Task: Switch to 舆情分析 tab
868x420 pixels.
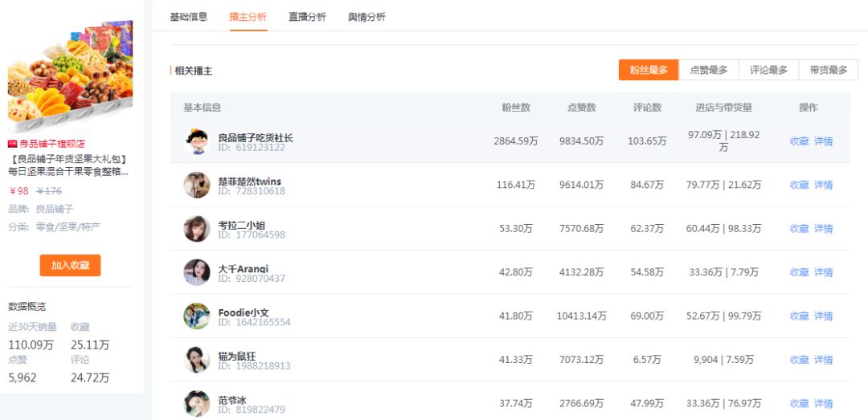Action: (x=366, y=17)
